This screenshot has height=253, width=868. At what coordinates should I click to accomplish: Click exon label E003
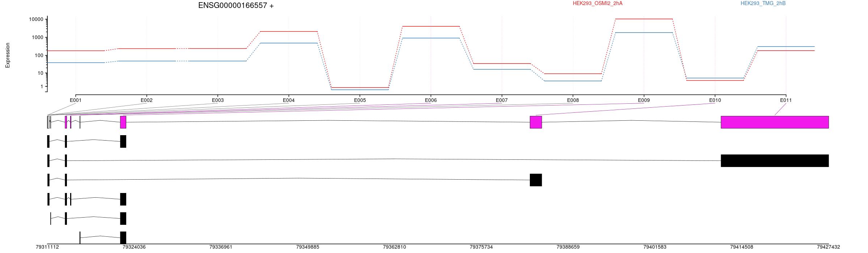[x=217, y=100]
